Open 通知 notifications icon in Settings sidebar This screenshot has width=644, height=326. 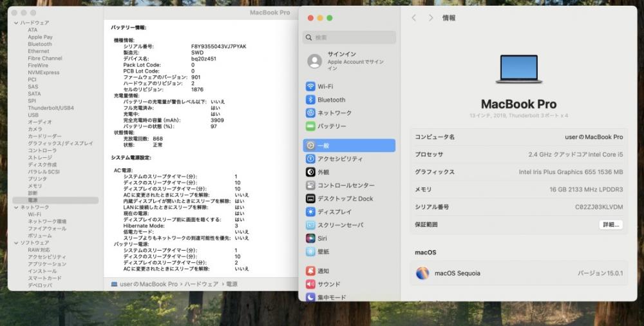pos(310,271)
